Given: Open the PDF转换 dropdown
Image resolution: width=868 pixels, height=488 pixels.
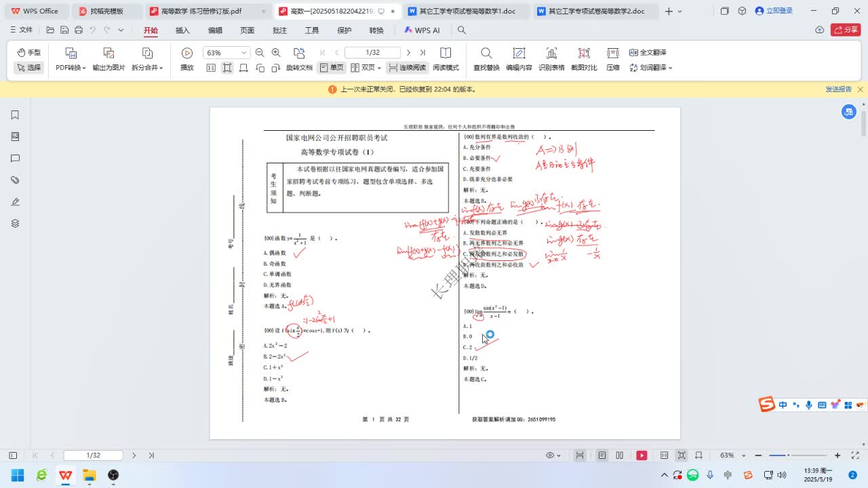Looking at the screenshot, I should [71, 68].
